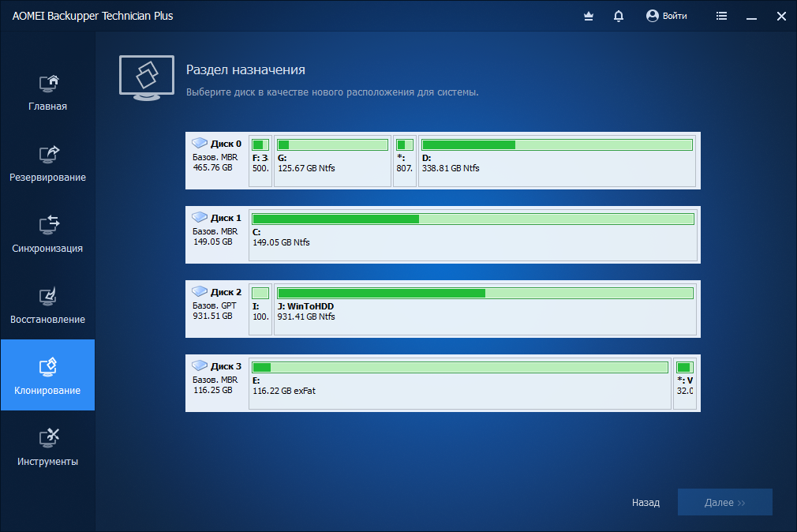
Task: Click the Войти login link
Action: click(x=675, y=17)
